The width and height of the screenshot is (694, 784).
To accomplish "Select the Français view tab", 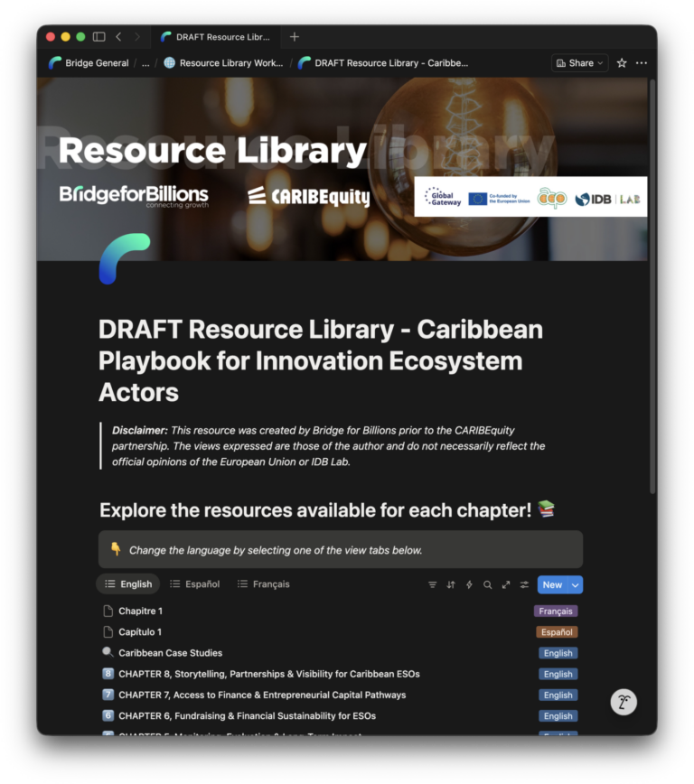I will 263,584.
